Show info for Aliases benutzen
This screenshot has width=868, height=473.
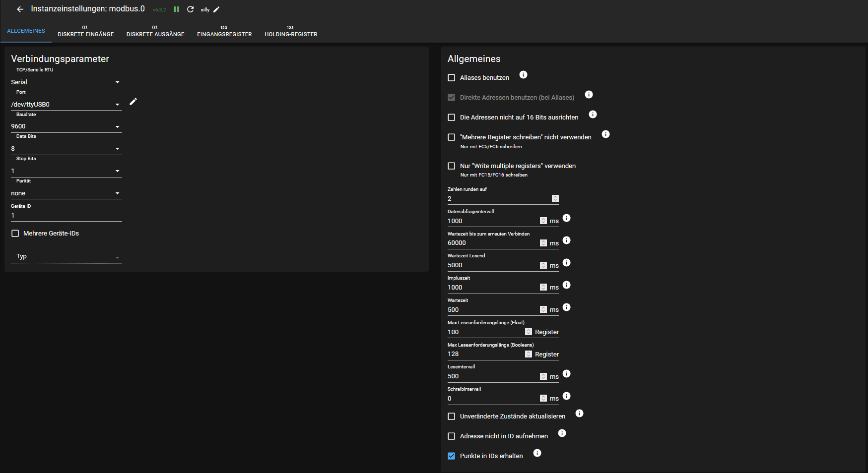(x=523, y=75)
